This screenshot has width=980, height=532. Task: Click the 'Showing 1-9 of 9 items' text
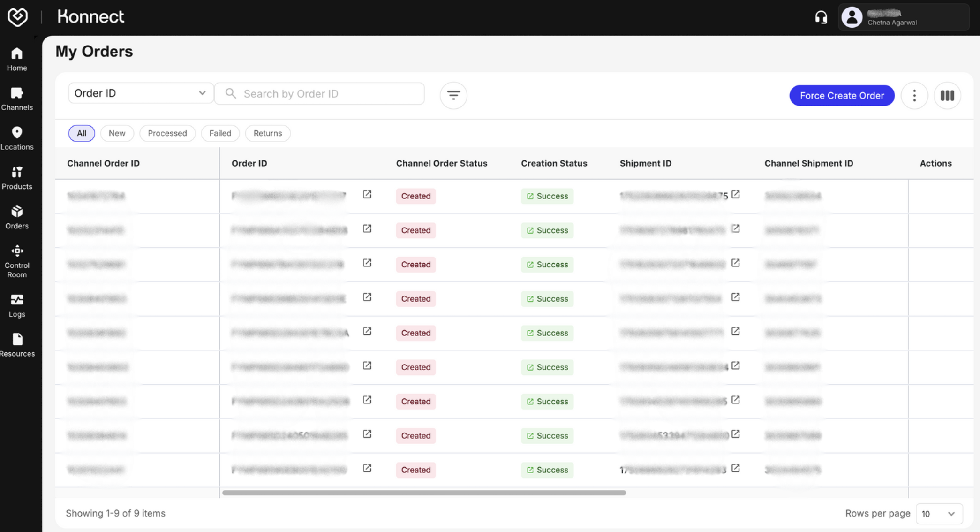(x=115, y=513)
